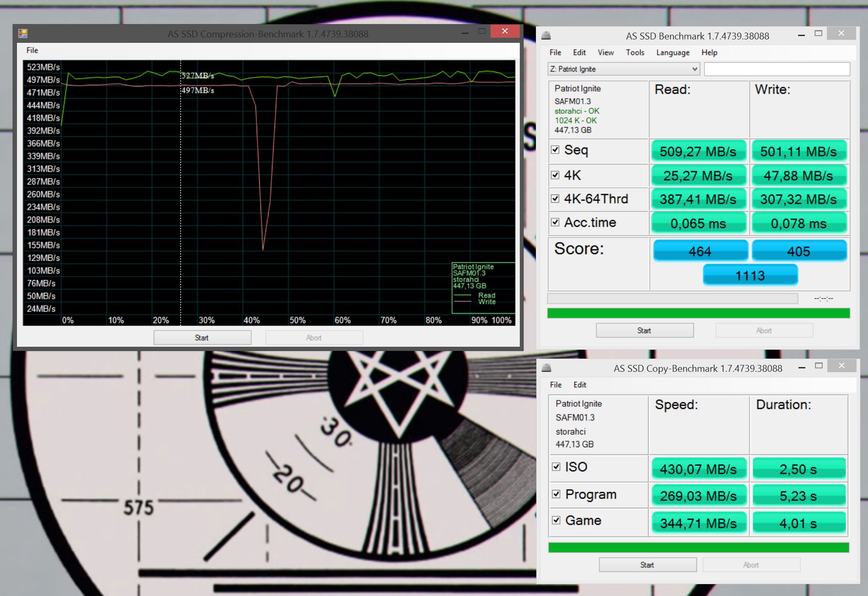Image resolution: width=868 pixels, height=596 pixels.
Task: Toggle the 4K test checkbox
Action: [x=555, y=175]
